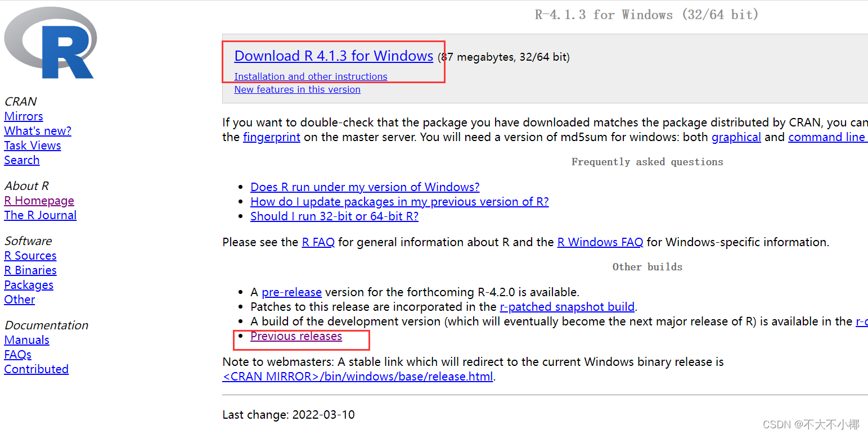Open 'Should I run 32-bit or 64-bit R?'
The height and width of the screenshot is (435, 868).
[334, 216]
